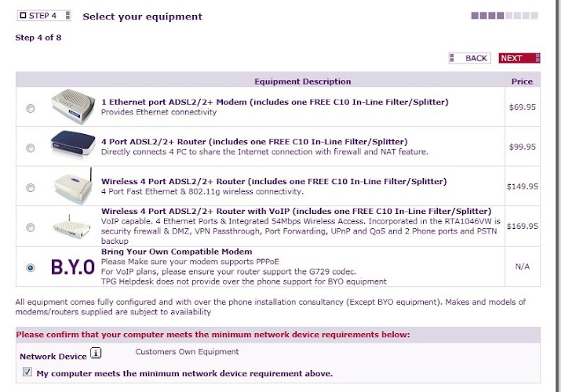
Task: Click the Price column header
Action: (x=522, y=82)
